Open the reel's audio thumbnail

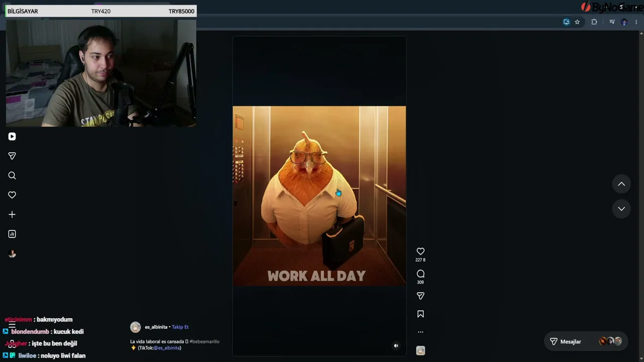coord(421,350)
